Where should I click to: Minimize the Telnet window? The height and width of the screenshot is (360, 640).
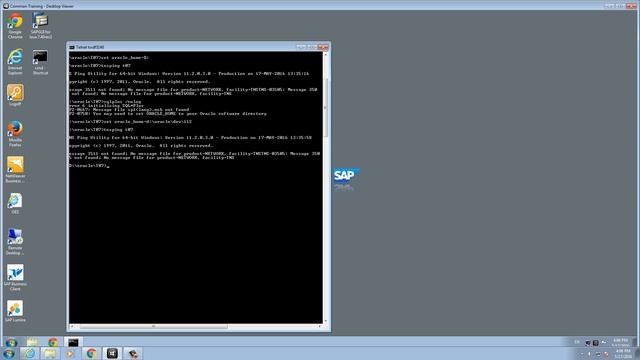tap(301, 47)
